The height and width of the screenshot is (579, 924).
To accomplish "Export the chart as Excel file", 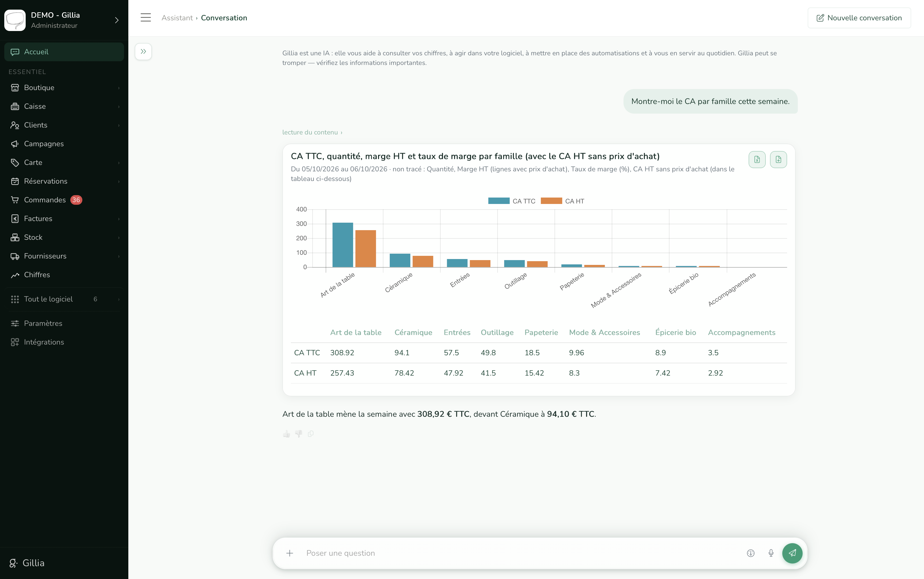I will click(757, 159).
